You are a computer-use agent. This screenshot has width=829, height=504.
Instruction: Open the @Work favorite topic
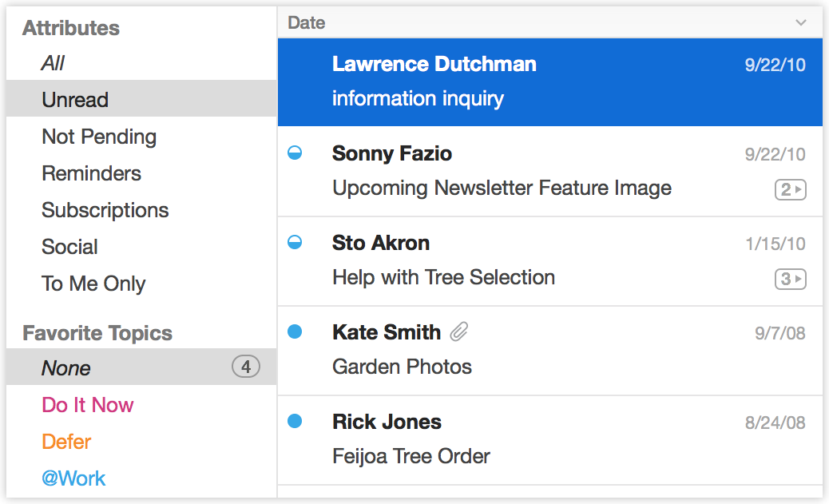73,478
